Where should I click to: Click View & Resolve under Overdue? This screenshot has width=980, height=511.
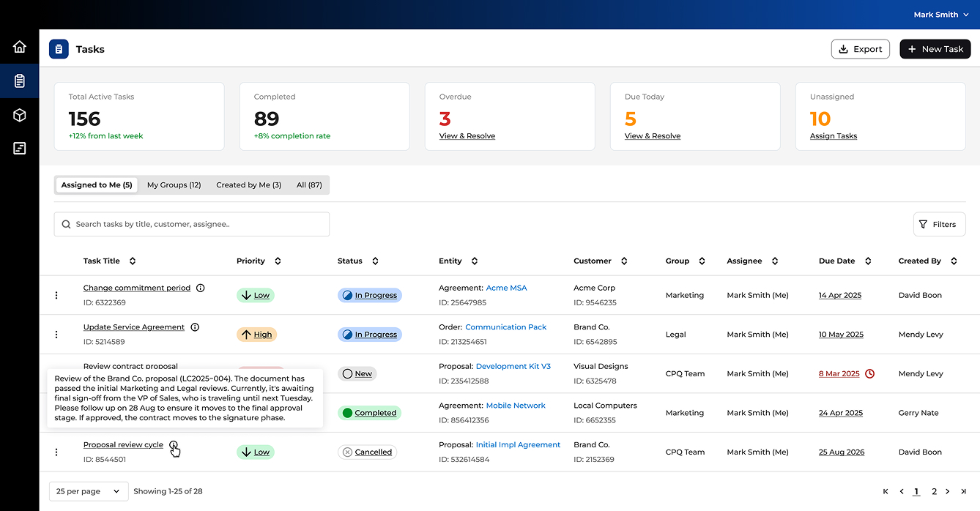click(467, 136)
